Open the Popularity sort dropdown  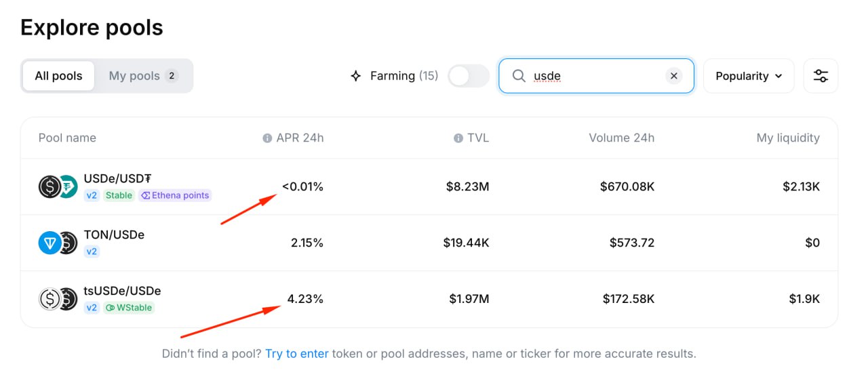click(749, 76)
